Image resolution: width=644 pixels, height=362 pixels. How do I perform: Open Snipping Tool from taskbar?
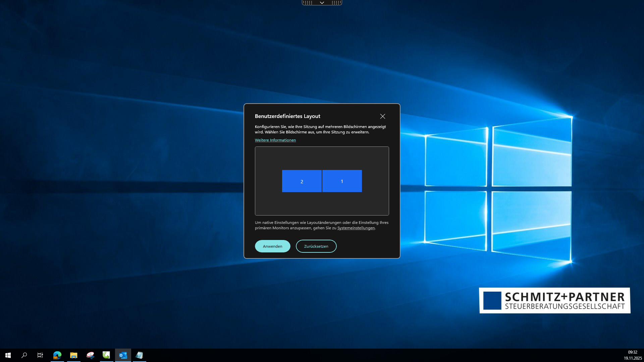pyautogui.click(x=90, y=355)
